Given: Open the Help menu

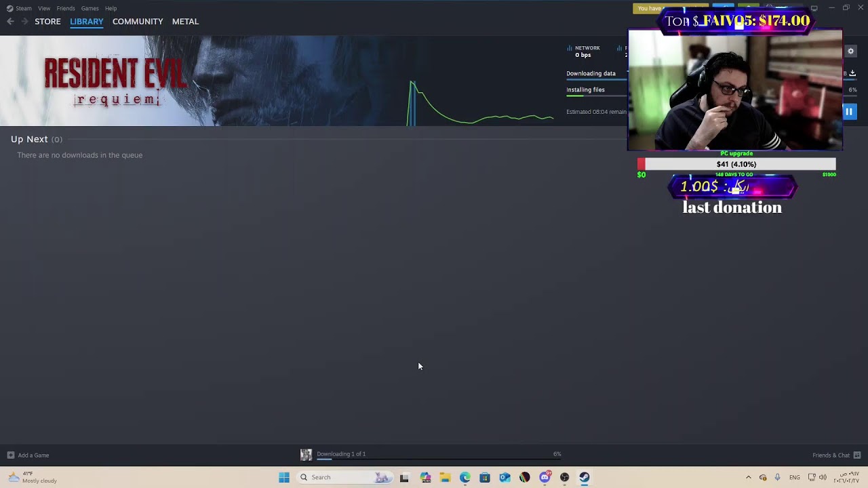Looking at the screenshot, I should 111,8.
